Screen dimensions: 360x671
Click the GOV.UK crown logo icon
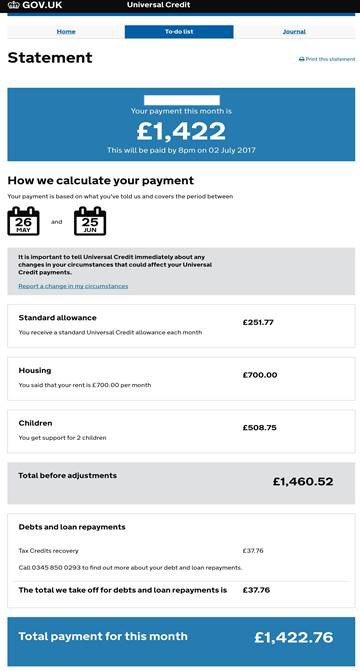tap(13, 5)
